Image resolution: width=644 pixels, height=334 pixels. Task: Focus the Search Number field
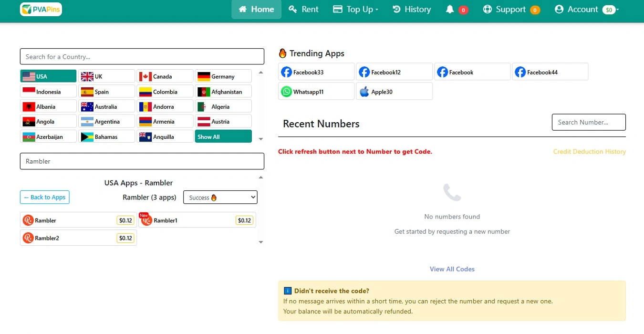click(589, 122)
